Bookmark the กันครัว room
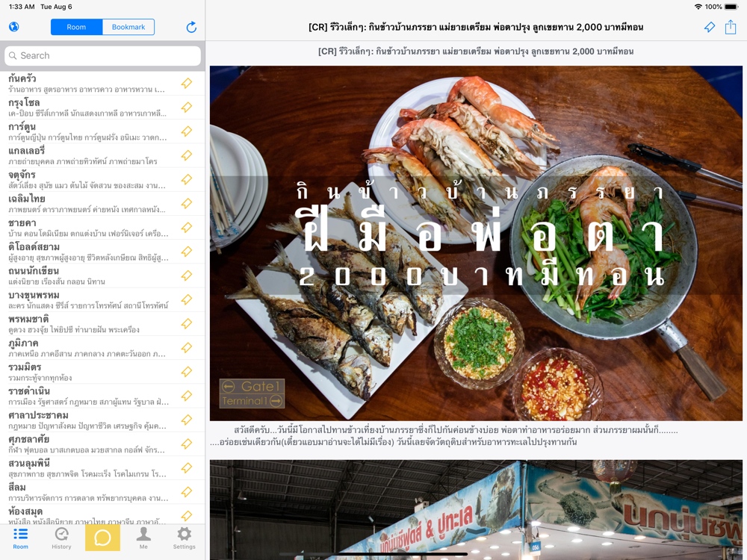Viewport: 747px width, 560px height. pyautogui.click(x=187, y=84)
